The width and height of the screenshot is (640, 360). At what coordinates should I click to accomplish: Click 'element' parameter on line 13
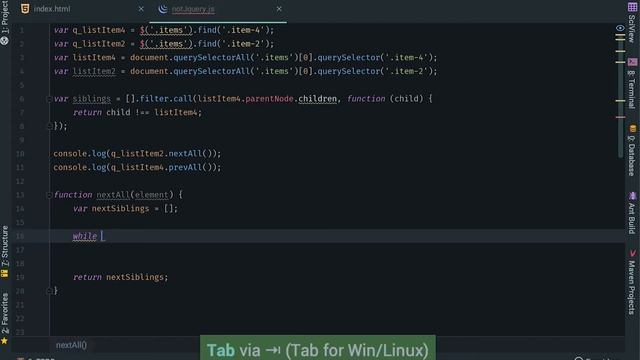pyautogui.click(x=151, y=195)
